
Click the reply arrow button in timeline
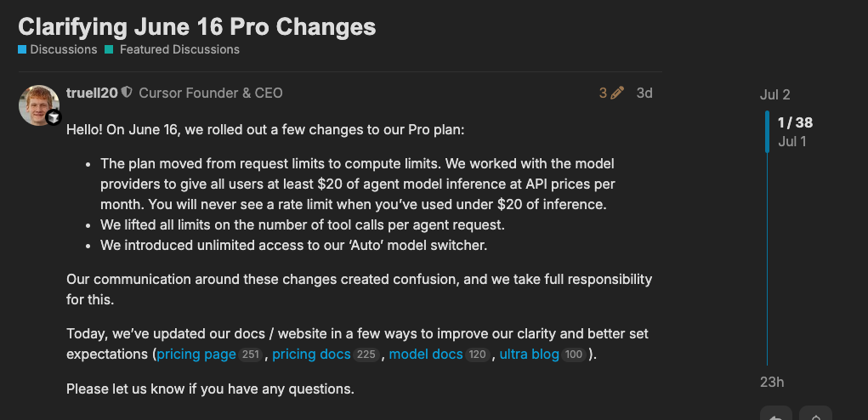pyautogui.click(x=775, y=414)
